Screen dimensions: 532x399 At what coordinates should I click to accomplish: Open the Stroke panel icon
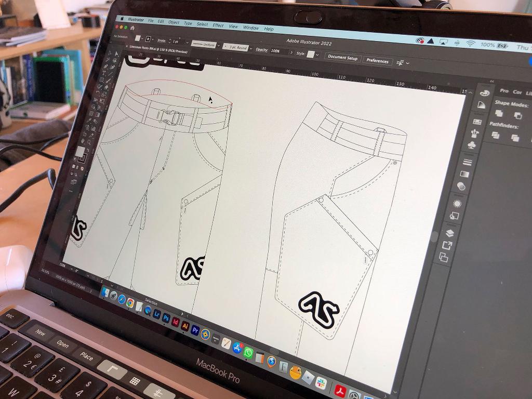pyautogui.click(x=467, y=162)
